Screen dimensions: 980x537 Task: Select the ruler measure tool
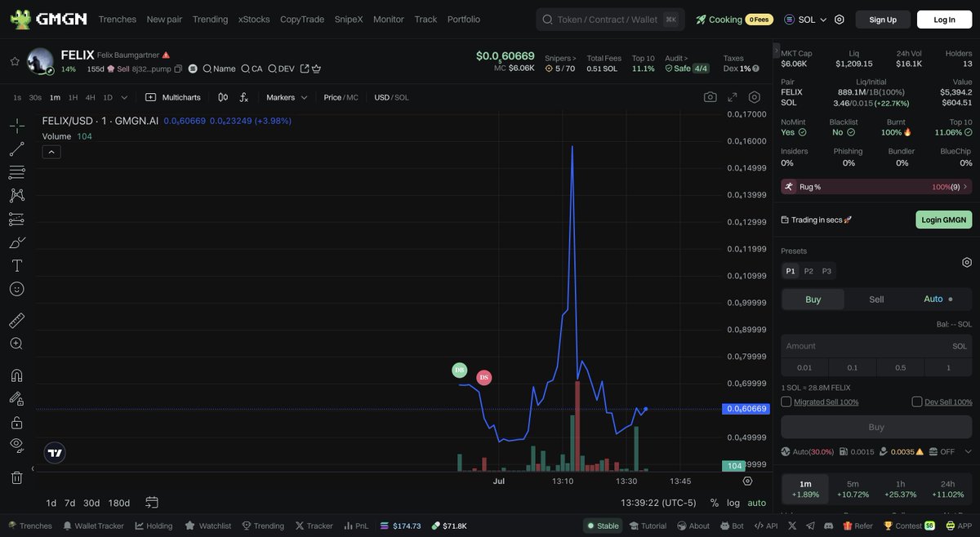[16, 321]
